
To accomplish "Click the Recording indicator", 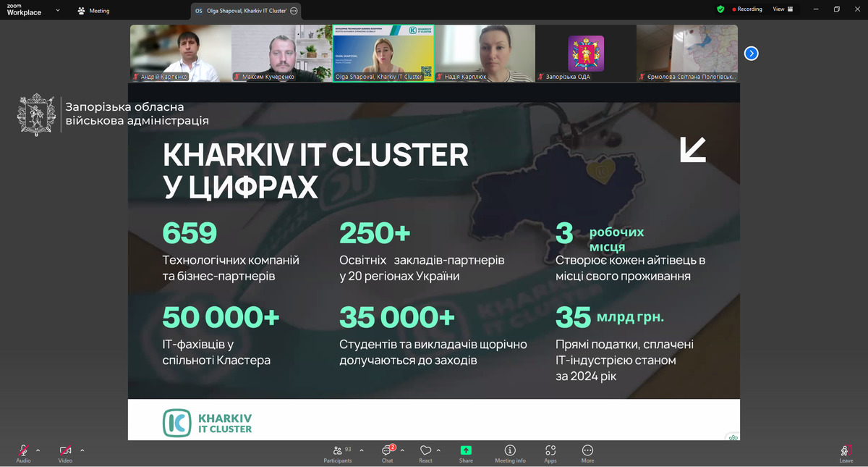I will pos(747,9).
